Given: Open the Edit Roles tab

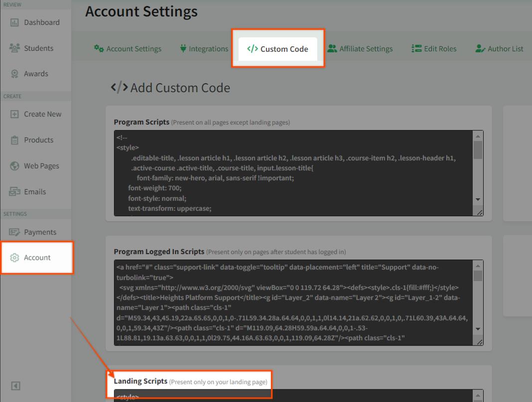Looking at the screenshot, I should (434, 49).
